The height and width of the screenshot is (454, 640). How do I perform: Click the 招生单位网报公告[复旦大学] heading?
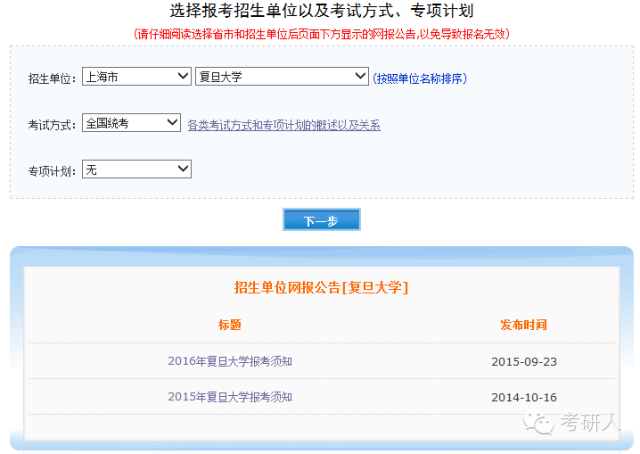321,288
